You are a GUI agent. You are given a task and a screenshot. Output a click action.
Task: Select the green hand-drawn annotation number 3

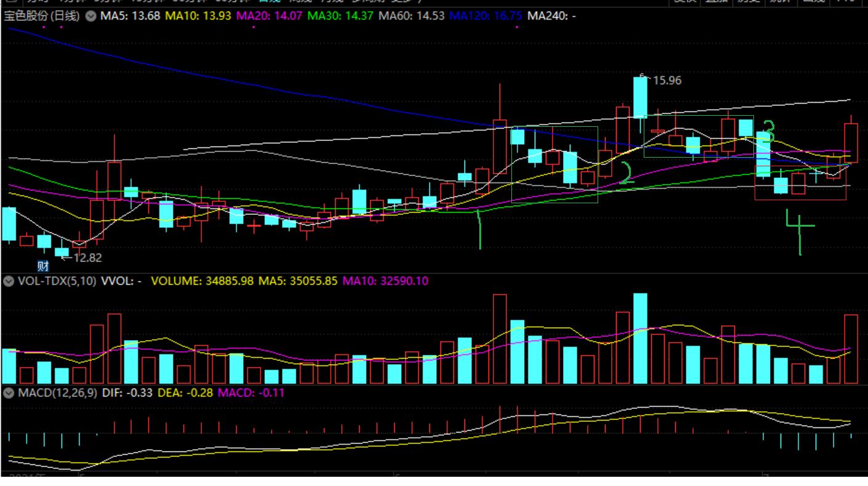click(768, 131)
